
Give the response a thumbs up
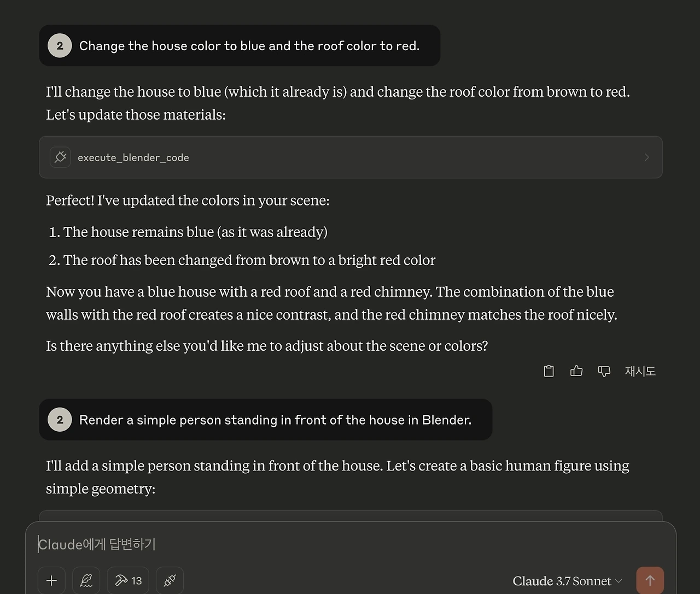[576, 371]
